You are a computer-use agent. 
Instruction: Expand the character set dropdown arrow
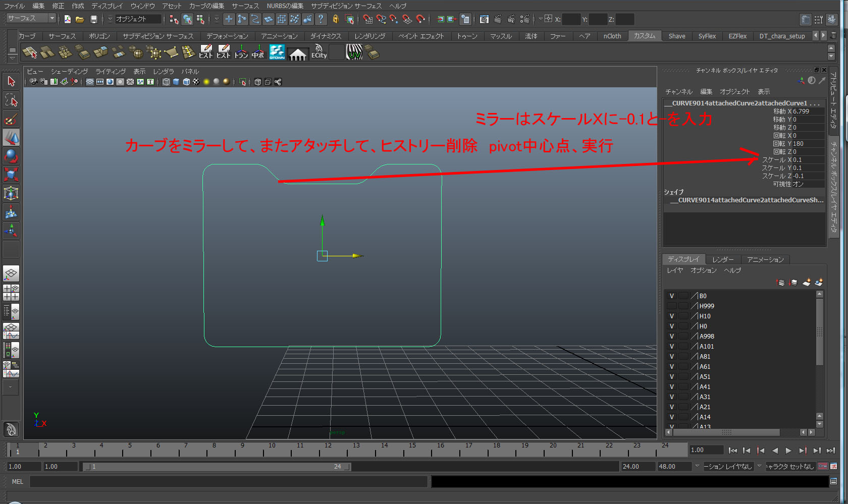coord(759,466)
